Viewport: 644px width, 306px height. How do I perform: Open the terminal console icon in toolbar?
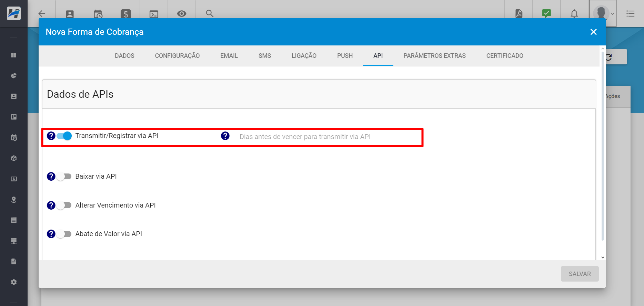154,14
